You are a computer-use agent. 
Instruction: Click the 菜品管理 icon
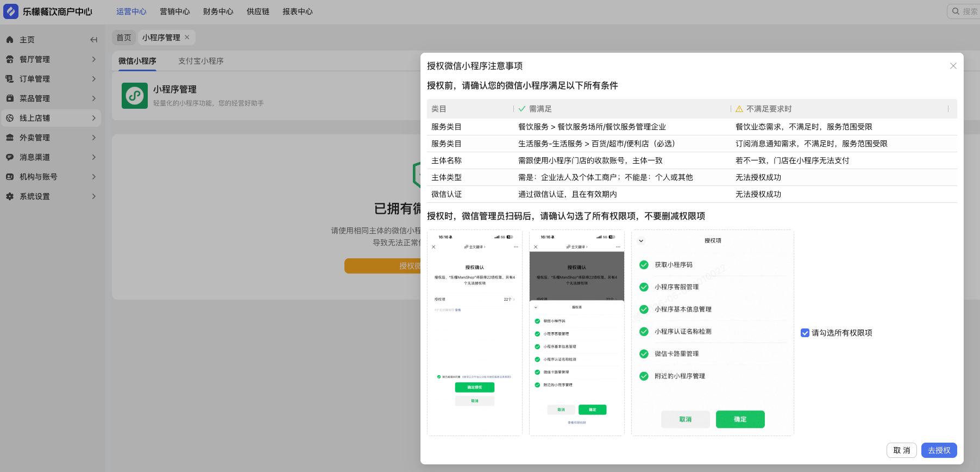click(10, 98)
